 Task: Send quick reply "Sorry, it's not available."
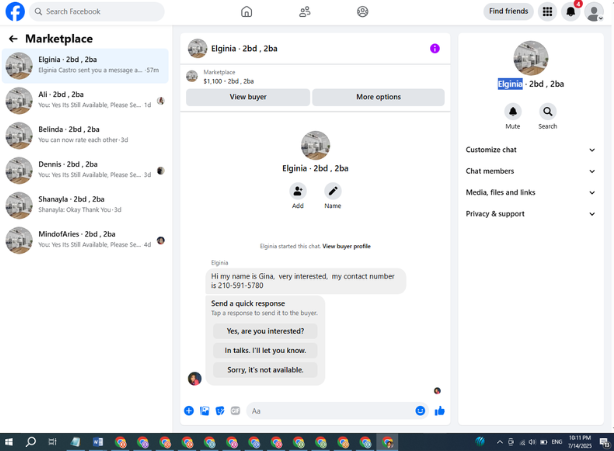click(265, 370)
